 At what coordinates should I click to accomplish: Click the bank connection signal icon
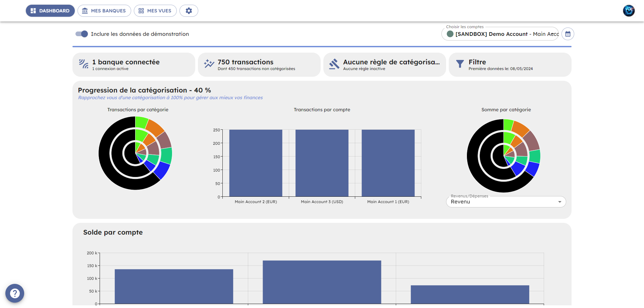pyautogui.click(x=84, y=64)
